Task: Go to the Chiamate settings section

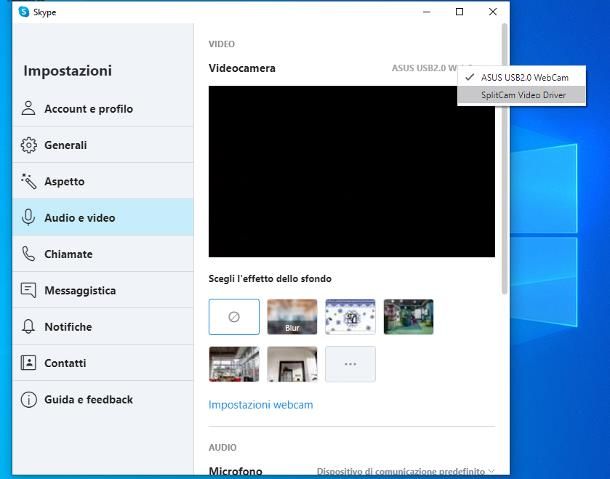Action: click(103, 254)
